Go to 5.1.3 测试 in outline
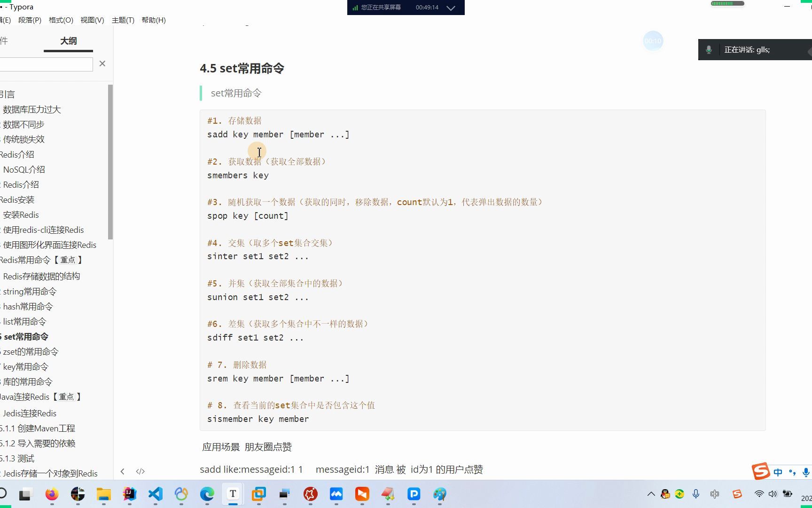The image size is (812, 508). pyautogui.click(x=17, y=459)
